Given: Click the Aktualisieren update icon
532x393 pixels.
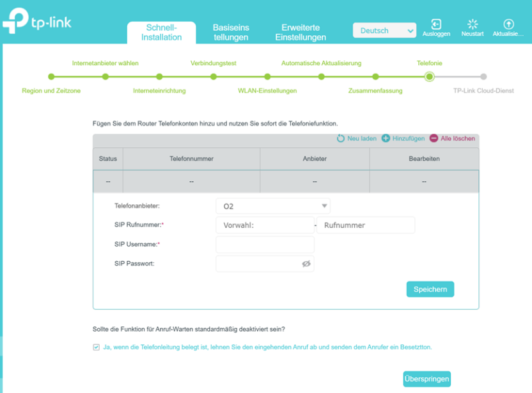Looking at the screenshot, I should (509, 24).
